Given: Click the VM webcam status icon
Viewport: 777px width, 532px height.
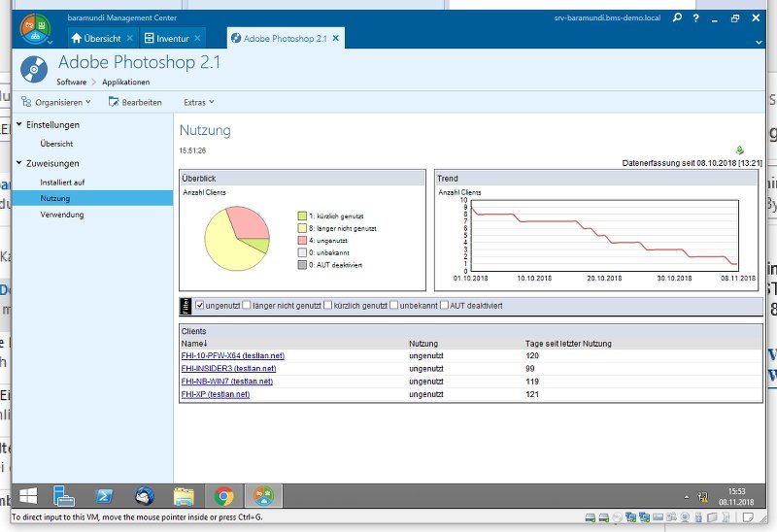Looking at the screenshot, I should point(685,517).
